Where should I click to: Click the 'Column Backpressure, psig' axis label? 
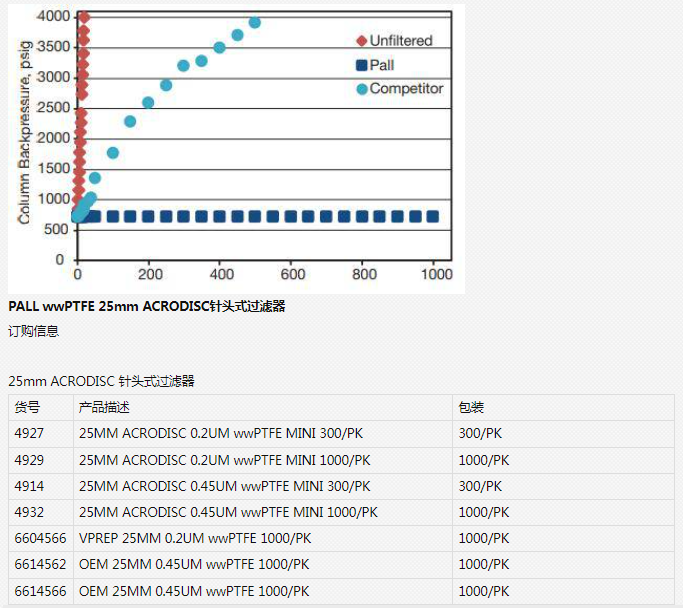[x=24, y=132]
